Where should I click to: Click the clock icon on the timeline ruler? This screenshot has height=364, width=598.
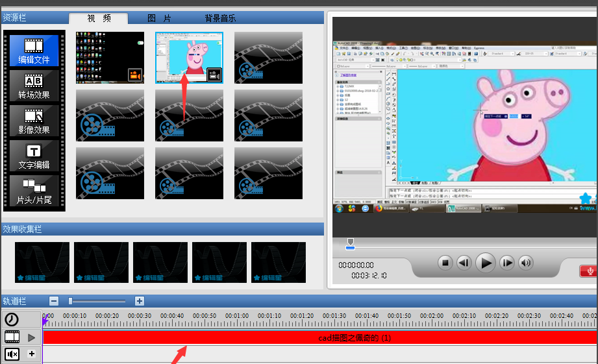coord(12,319)
